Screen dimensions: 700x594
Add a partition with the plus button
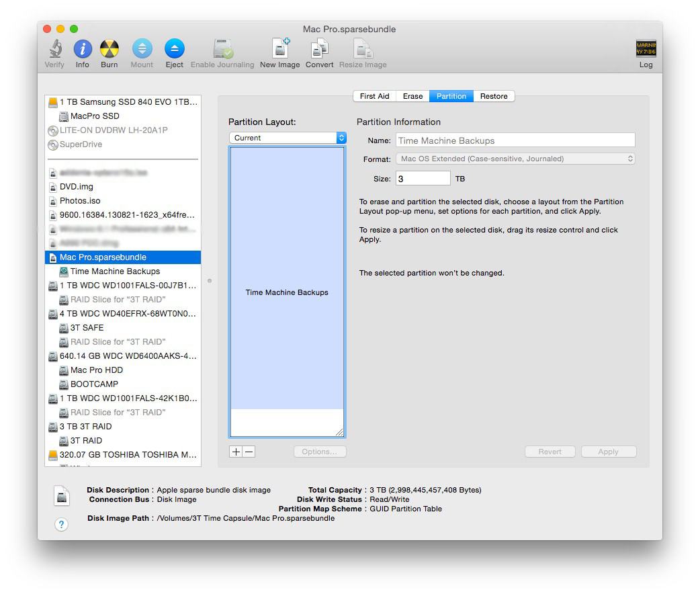pos(236,452)
